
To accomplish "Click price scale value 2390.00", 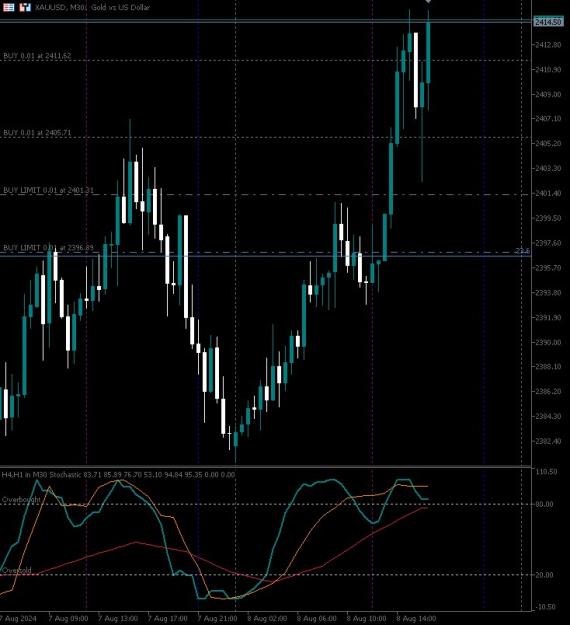I will (548, 342).
